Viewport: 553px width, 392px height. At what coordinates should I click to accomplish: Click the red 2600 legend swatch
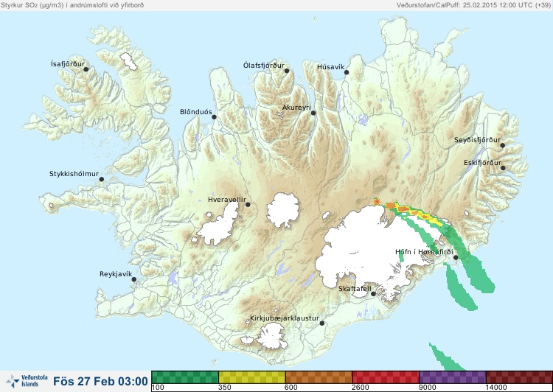(x=386, y=377)
